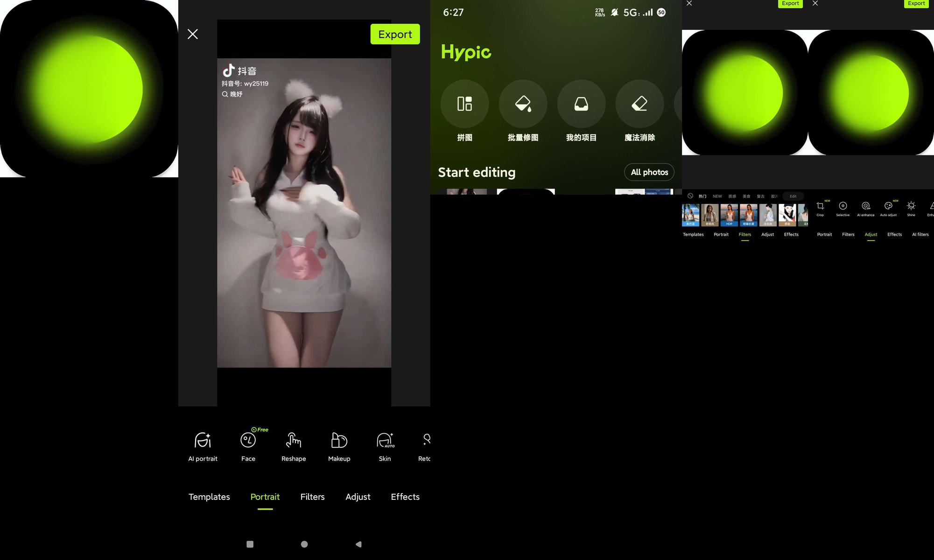Clear filter with the none icon
934x560 pixels.
[x=690, y=196]
